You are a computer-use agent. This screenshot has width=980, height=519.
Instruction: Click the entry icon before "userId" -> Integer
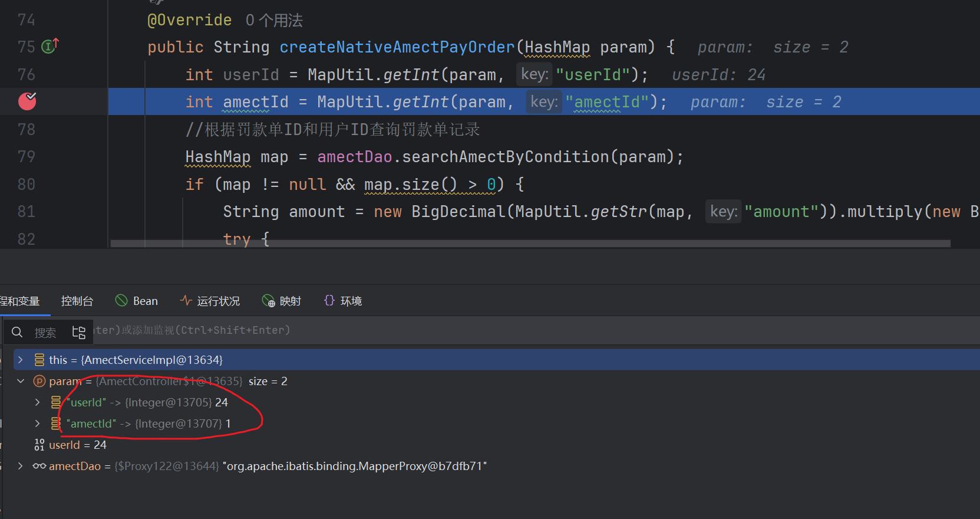(x=56, y=402)
